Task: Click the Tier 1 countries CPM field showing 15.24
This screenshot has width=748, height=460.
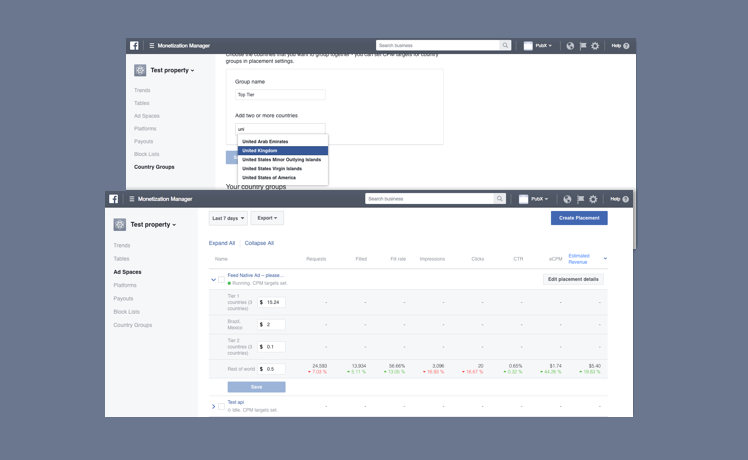Action: (271, 303)
